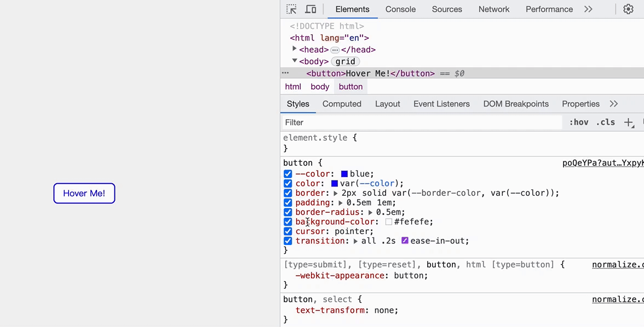Switch to the Elements tab

click(353, 9)
